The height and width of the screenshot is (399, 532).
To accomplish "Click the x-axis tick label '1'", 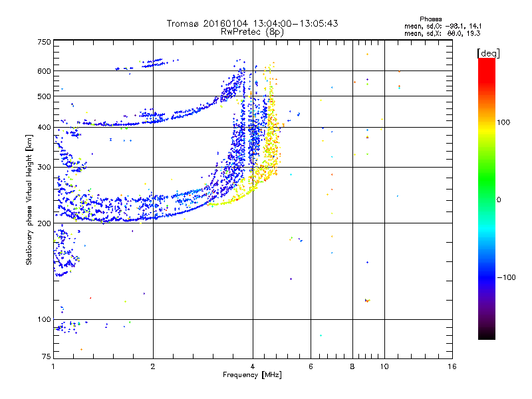I will (53, 366).
